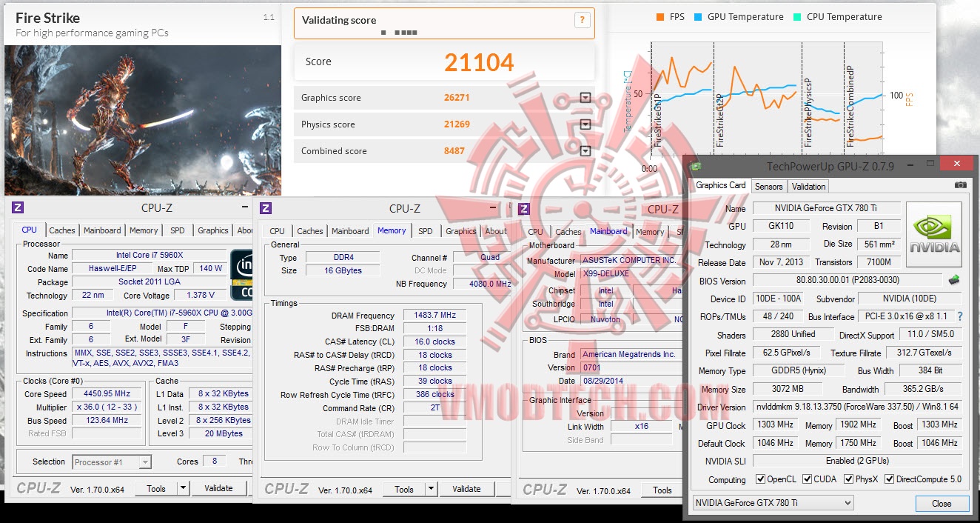Select the Graphics Card tab in GPU-Z

click(721, 185)
